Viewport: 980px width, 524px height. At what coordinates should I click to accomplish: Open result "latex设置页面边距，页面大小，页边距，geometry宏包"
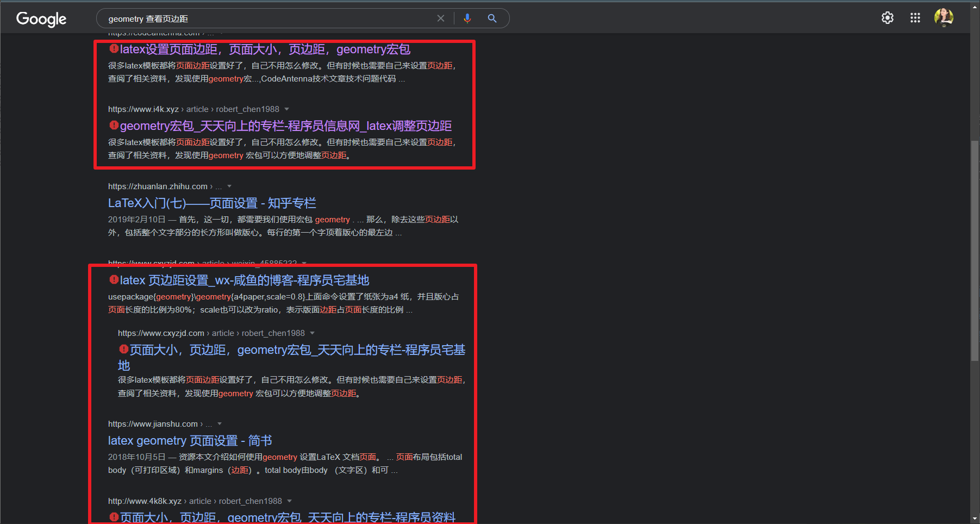[x=265, y=49]
